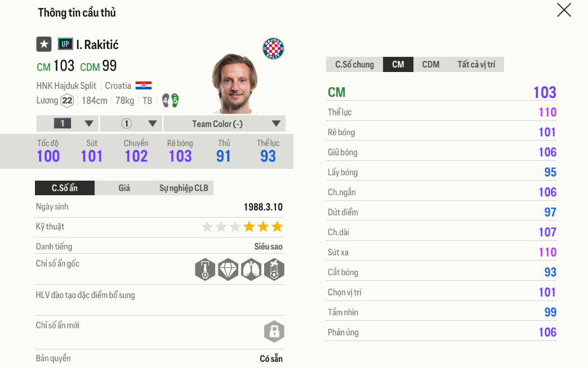Click the lock icon under Chỉ số ẩn mới
588x368 pixels.
coord(274,332)
